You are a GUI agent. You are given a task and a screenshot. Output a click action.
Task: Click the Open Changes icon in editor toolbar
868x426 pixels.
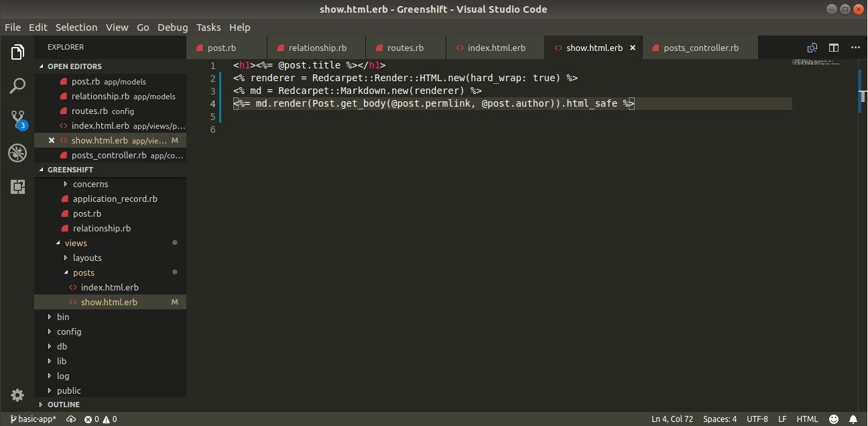812,48
